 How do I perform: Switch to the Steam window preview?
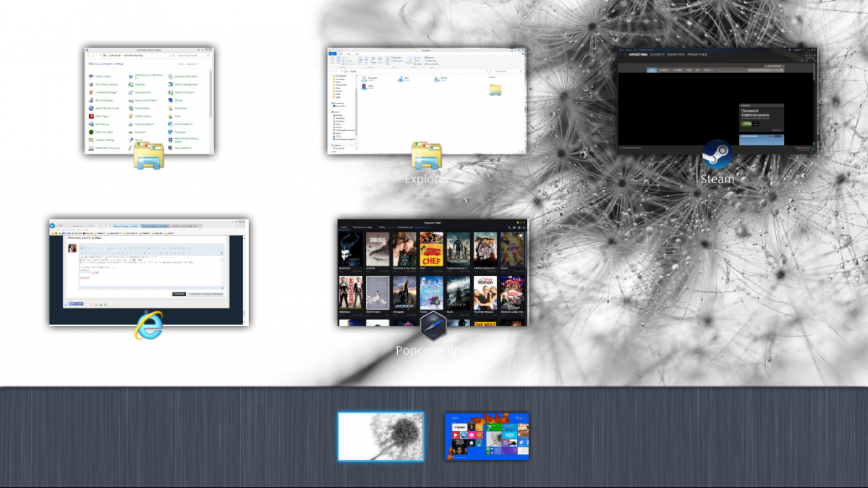pyautogui.click(x=716, y=100)
